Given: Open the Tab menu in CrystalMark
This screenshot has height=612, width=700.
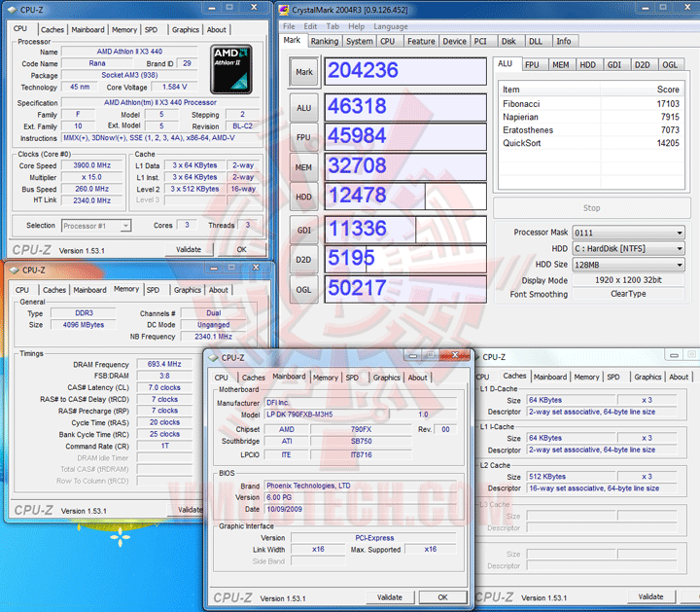Looking at the screenshot, I should click(332, 26).
